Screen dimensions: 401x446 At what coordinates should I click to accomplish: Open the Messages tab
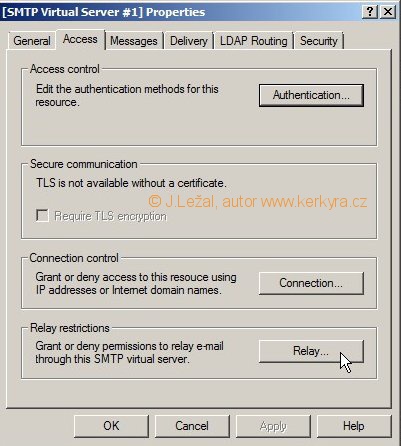pos(134,41)
